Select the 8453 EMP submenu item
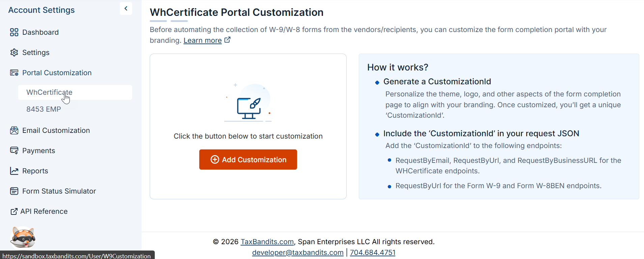 point(44,109)
